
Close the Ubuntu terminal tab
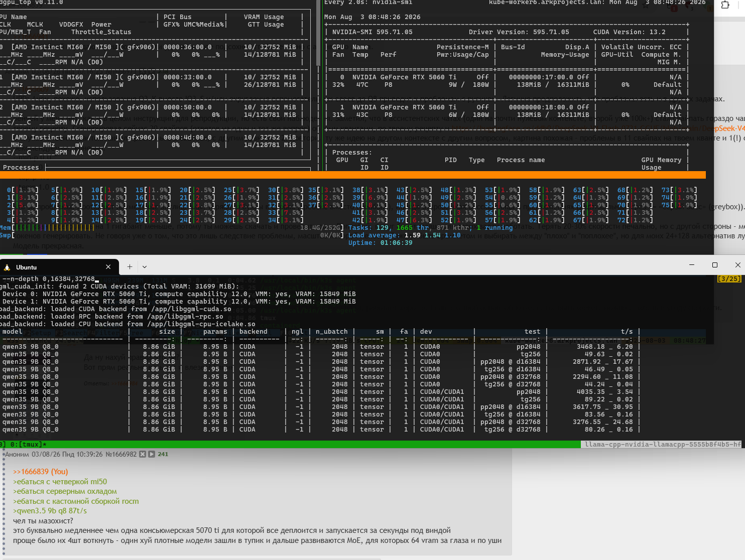click(x=108, y=267)
